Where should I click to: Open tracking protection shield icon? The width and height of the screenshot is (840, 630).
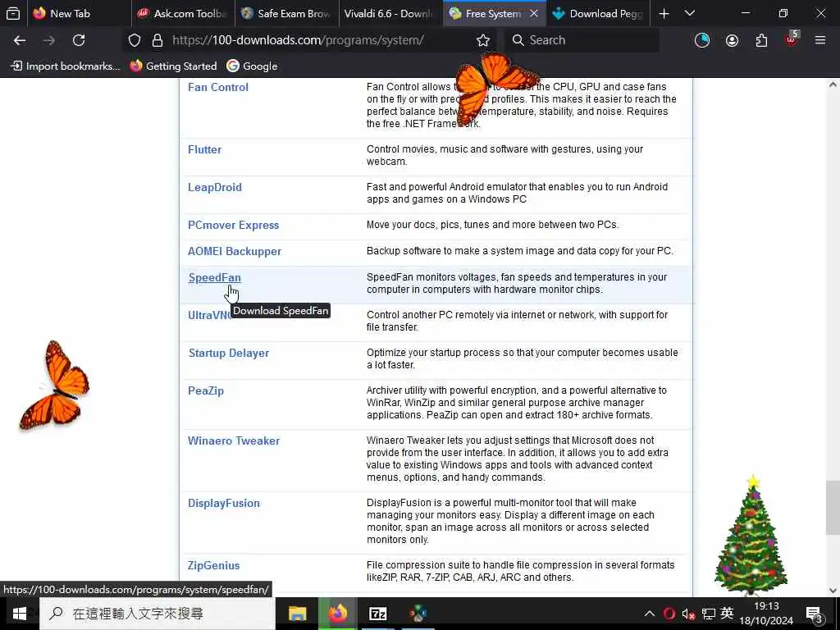[x=135, y=40]
